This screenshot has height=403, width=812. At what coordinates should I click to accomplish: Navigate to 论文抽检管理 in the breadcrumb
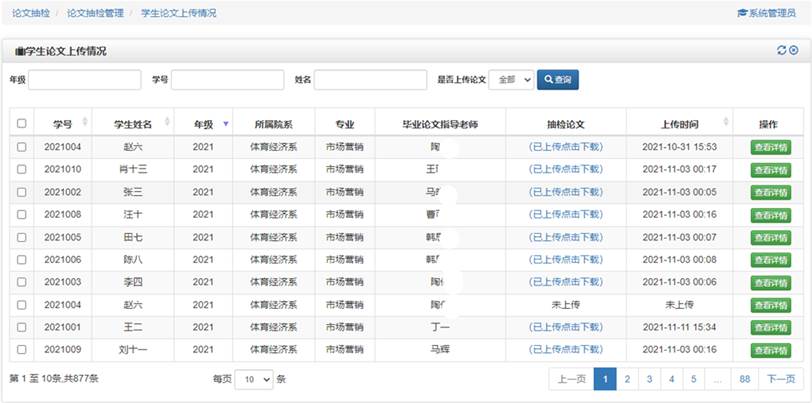point(94,13)
